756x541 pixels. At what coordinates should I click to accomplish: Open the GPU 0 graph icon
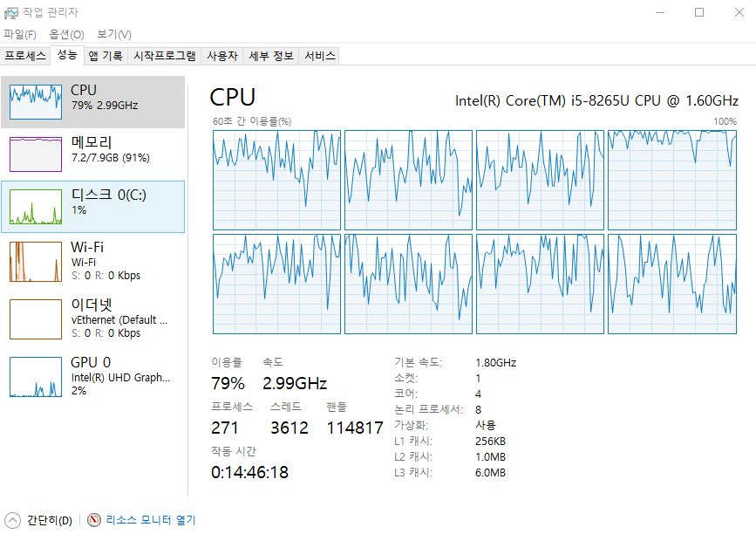pos(36,377)
